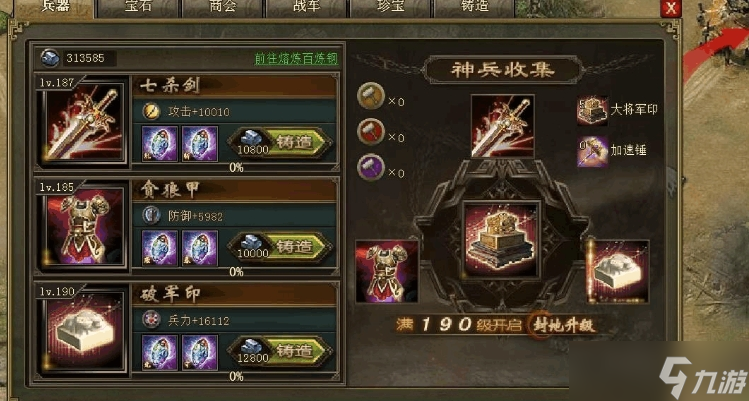Click the 大将军印 item icon
The height and width of the screenshot is (401, 749).
point(592,110)
